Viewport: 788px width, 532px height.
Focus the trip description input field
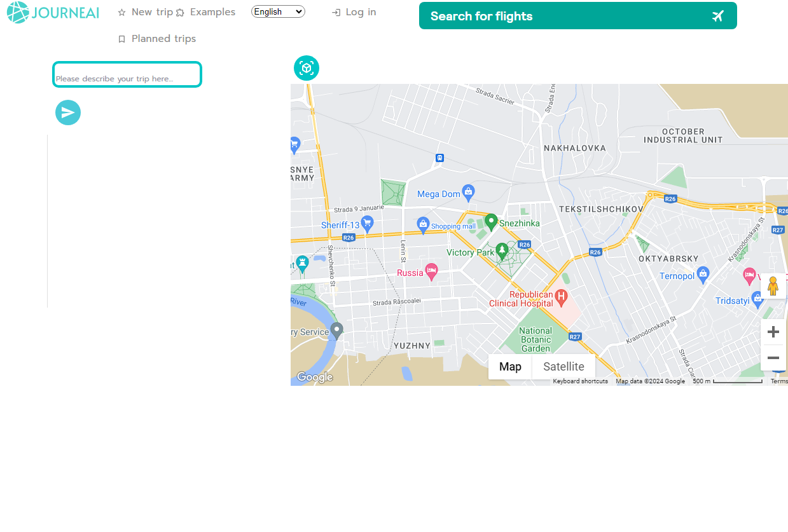coord(127,74)
